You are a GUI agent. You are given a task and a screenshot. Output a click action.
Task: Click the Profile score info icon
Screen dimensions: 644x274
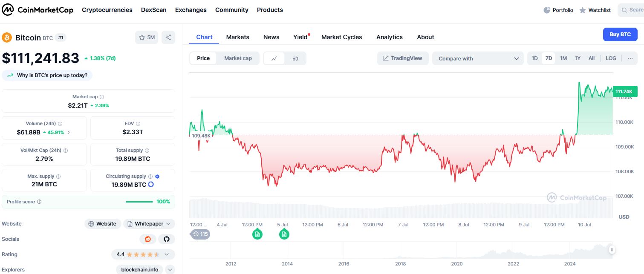[39, 202]
